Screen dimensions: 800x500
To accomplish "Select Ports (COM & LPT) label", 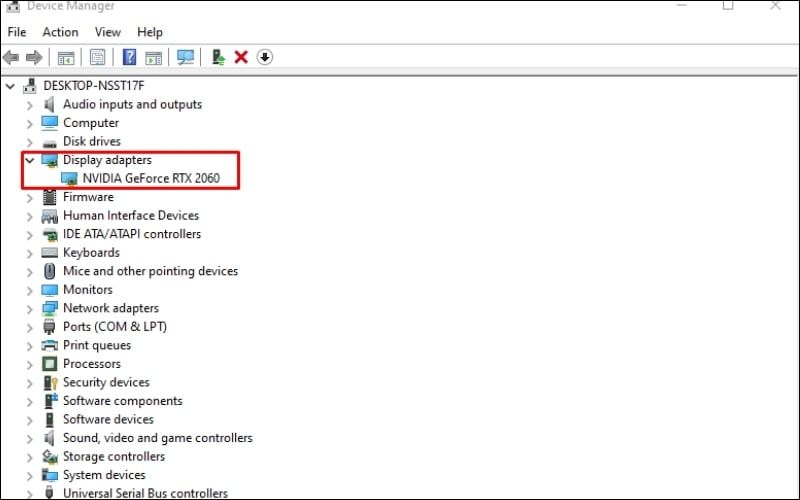I will (x=115, y=327).
